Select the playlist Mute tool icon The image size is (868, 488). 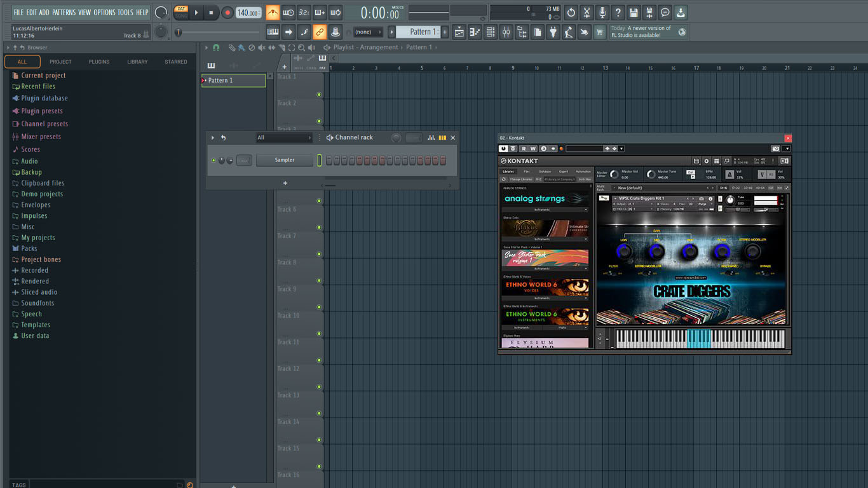(262, 47)
